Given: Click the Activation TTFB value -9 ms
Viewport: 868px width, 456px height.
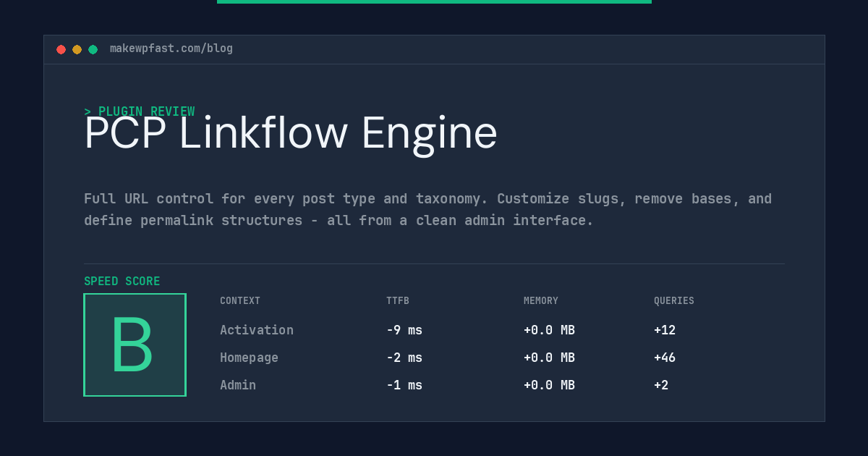Looking at the screenshot, I should pos(404,330).
